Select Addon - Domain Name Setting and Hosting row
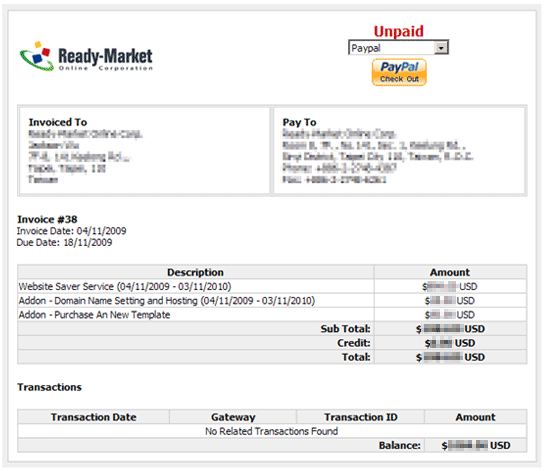 click(272, 301)
